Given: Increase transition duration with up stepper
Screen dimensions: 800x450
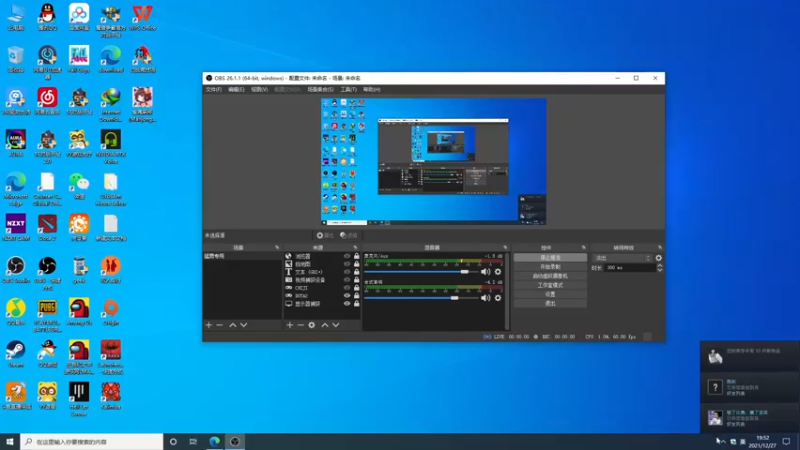Looking at the screenshot, I should click(660, 265).
